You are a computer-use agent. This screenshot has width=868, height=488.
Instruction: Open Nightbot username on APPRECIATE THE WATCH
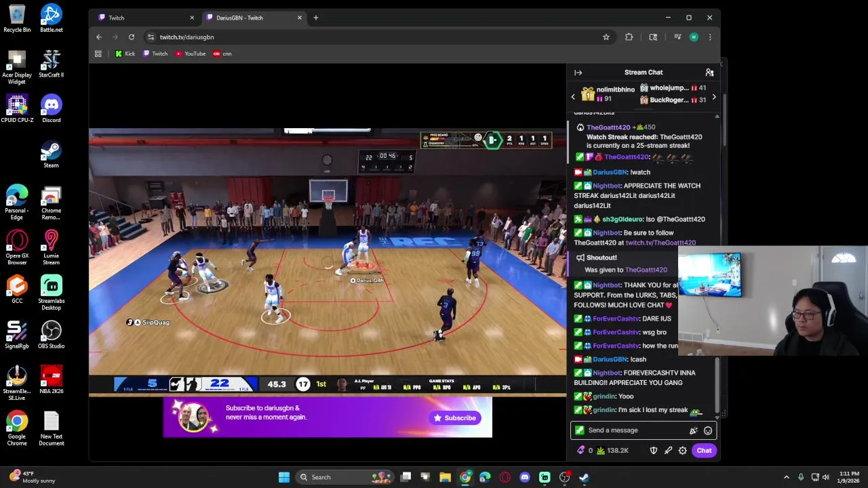[x=606, y=186]
